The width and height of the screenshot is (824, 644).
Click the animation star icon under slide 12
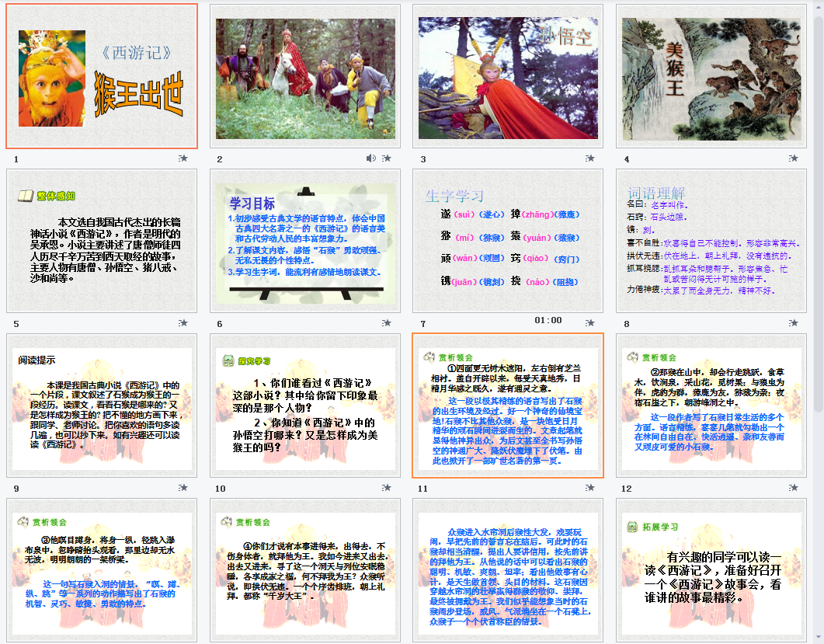click(x=793, y=487)
